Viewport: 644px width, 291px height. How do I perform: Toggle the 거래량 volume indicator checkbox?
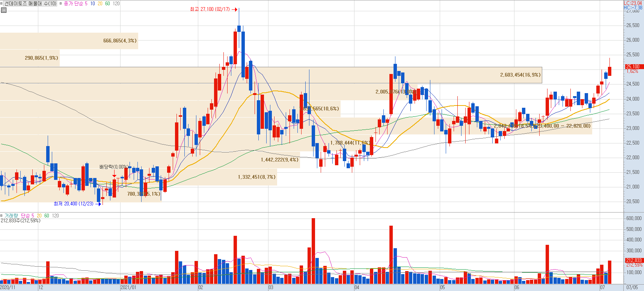[2, 216]
